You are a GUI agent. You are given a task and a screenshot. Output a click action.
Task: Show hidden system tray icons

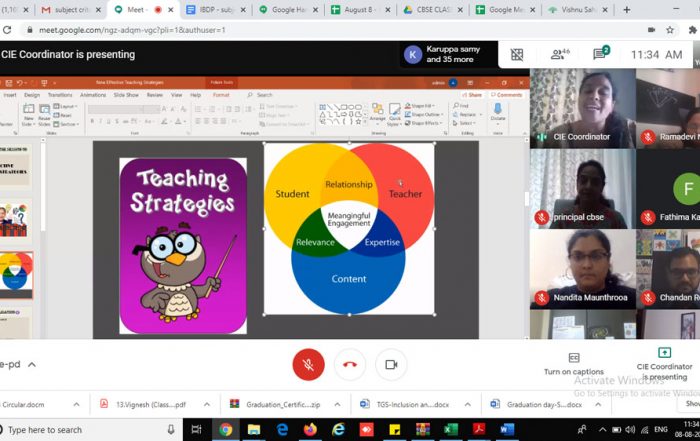[x=602, y=429]
